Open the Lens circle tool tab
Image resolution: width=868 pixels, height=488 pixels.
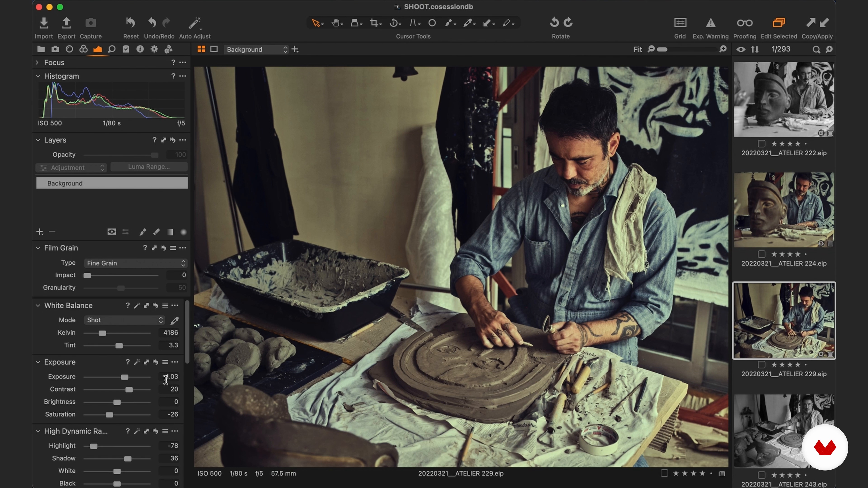point(69,49)
